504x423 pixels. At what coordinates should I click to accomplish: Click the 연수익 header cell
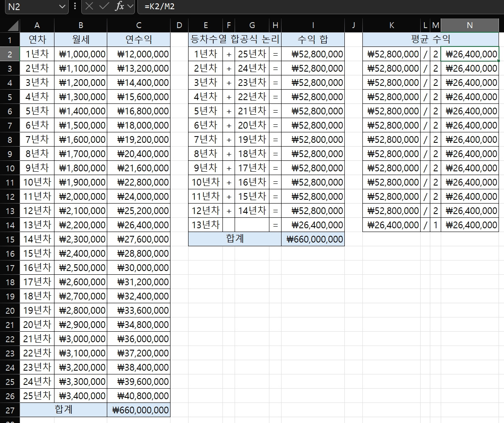point(139,40)
